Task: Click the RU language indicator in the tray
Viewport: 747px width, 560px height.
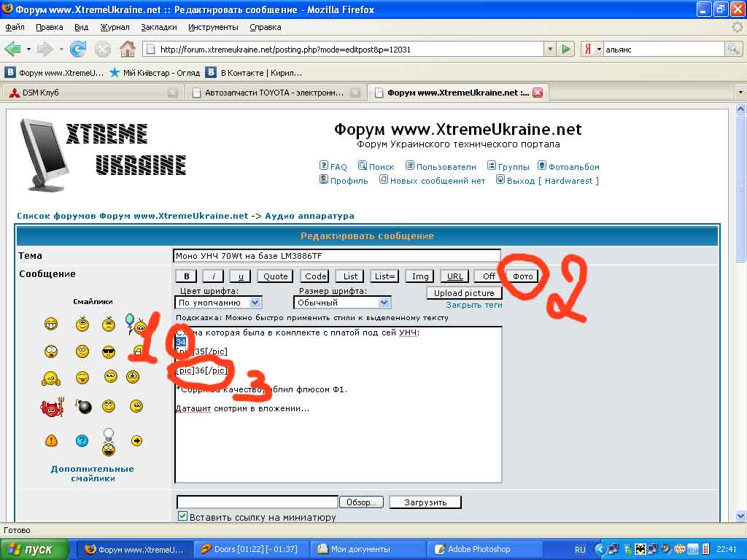Action: (x=580, y=550)
